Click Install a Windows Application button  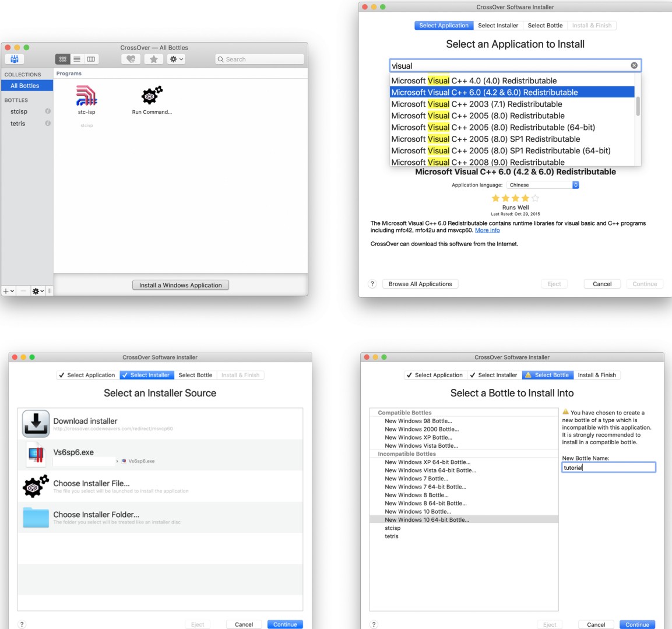[181, 285]
